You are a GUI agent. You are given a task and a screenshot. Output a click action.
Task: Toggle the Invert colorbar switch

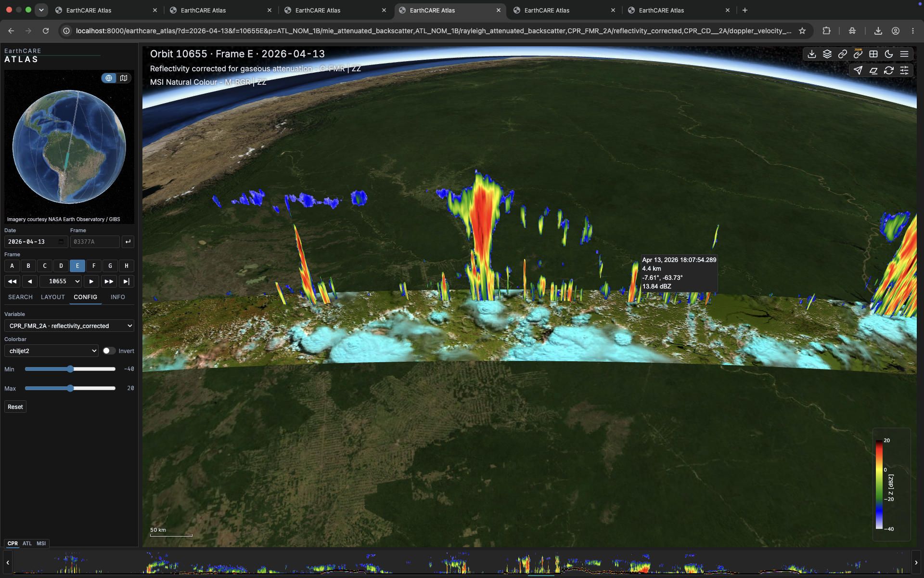109,351
